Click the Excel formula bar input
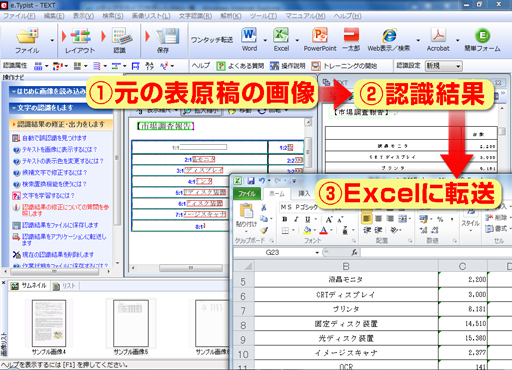The width and height of the screenshot is (512, 370). 436,252
